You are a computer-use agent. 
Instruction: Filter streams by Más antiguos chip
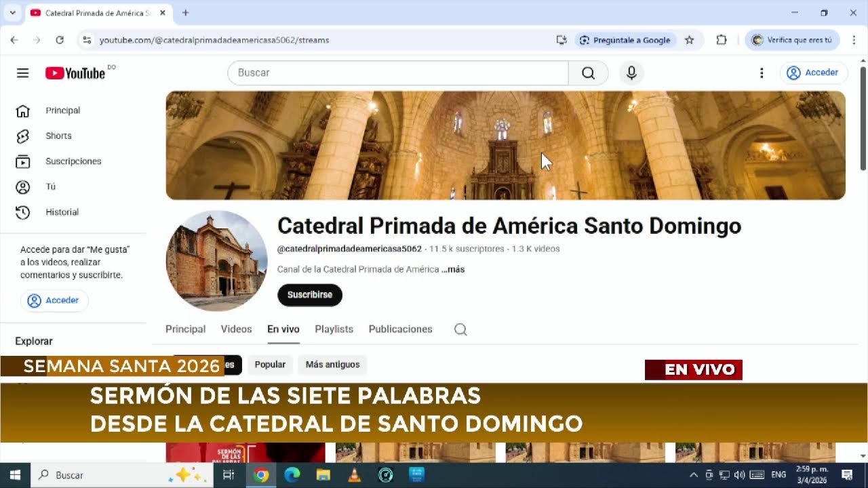pyautogui.click(x=332, y=365)
